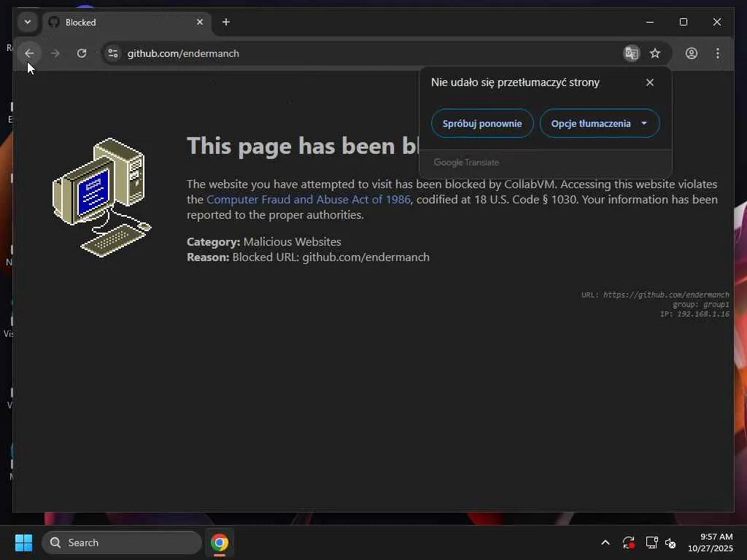Click the Google Translate icon in address bar
The image size is (747, 560).
point(632,53)
